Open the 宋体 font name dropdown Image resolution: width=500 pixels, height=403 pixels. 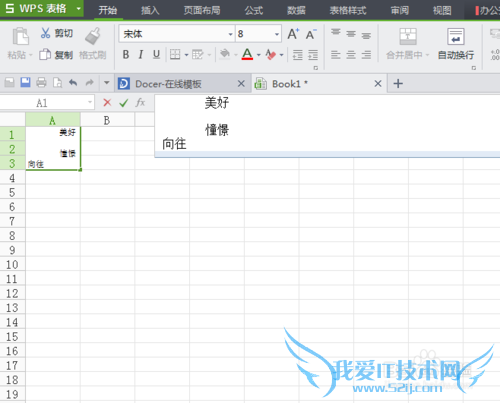click(230, 34)
